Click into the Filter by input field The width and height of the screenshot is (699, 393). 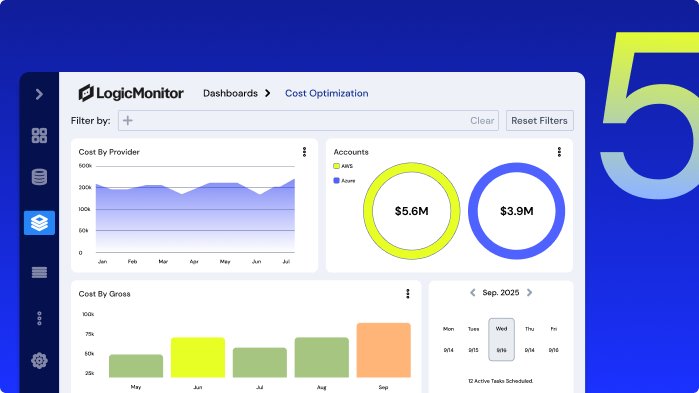point(308,120)
